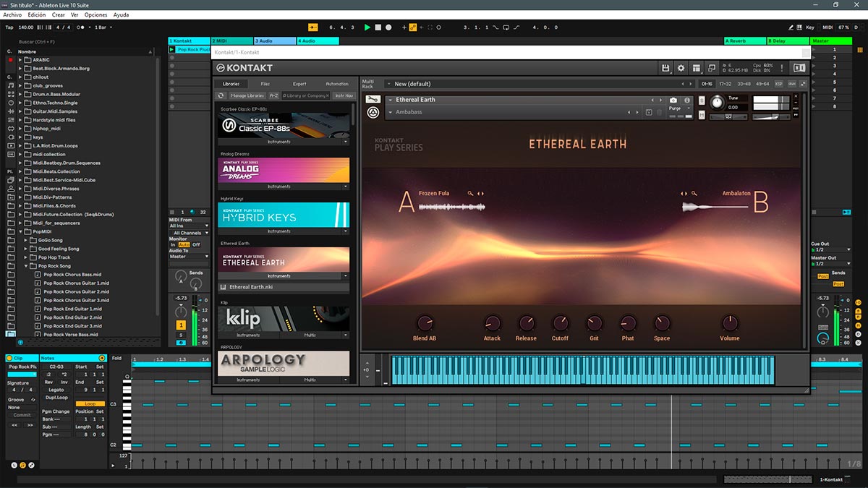868x488 pixels.
Task: Click the Blend AB knob
Action: pos(425,323)
